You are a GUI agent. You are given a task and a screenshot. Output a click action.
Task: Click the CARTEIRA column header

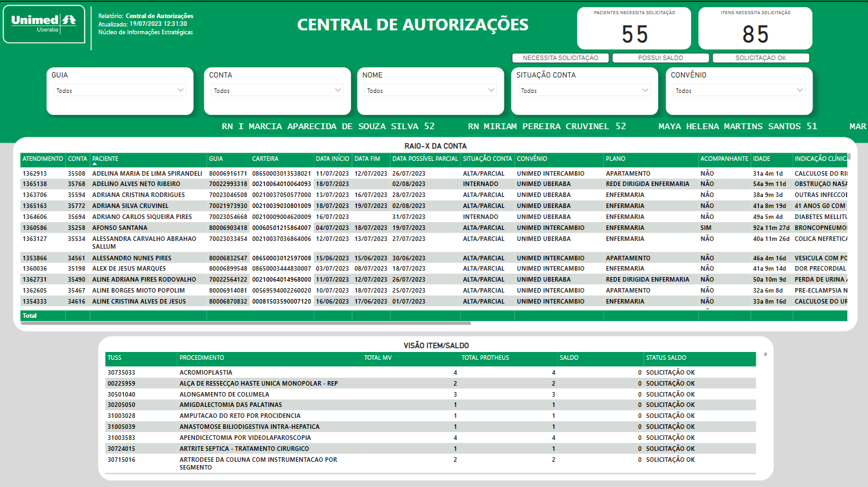coord(265,159)
